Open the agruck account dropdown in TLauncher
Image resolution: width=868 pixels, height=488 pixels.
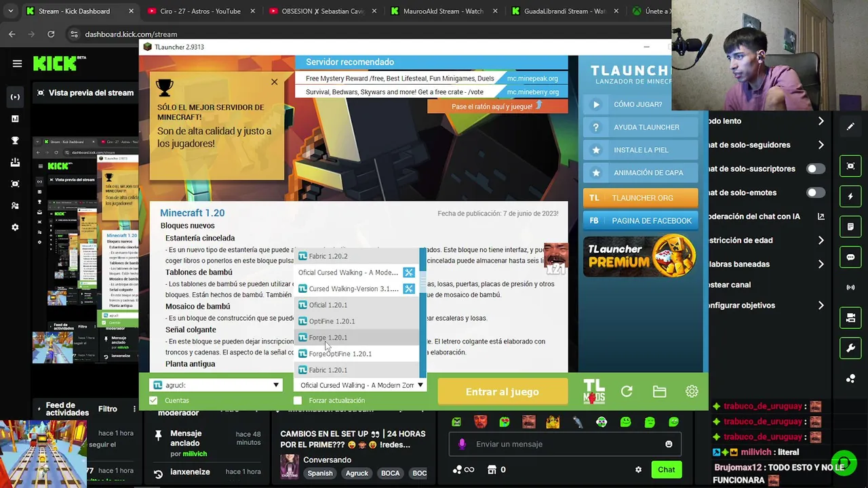(216, 385)
